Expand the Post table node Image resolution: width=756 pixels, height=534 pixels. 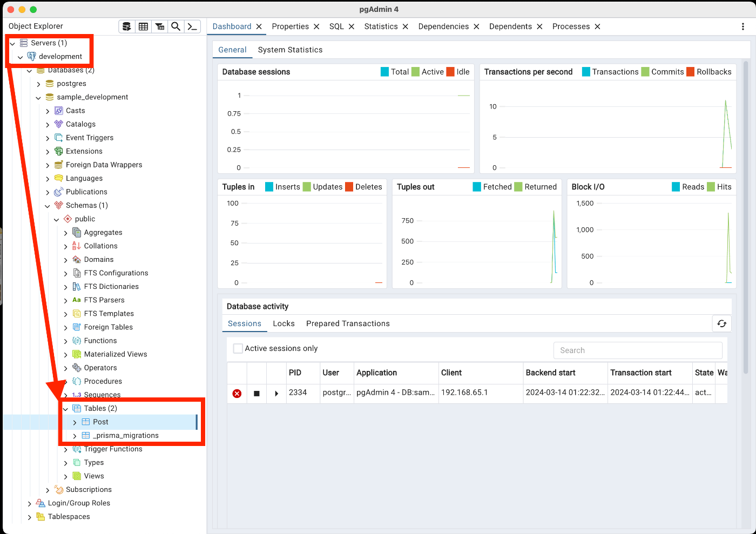(x=75, y=422)
